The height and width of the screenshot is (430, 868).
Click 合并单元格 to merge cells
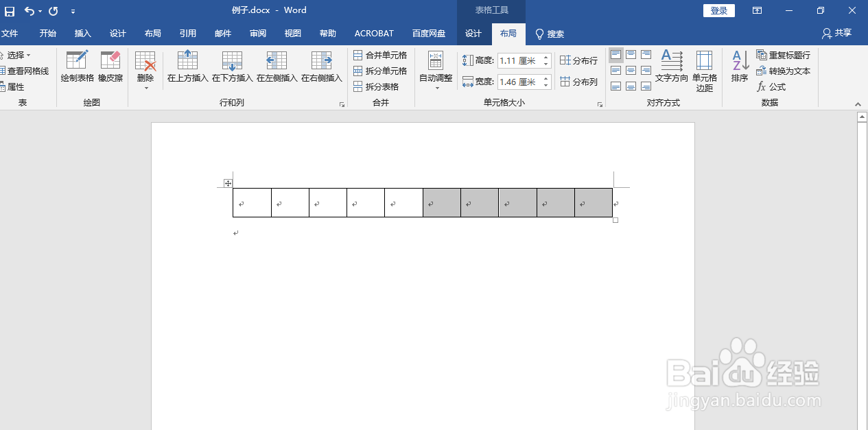coord(382,55)
